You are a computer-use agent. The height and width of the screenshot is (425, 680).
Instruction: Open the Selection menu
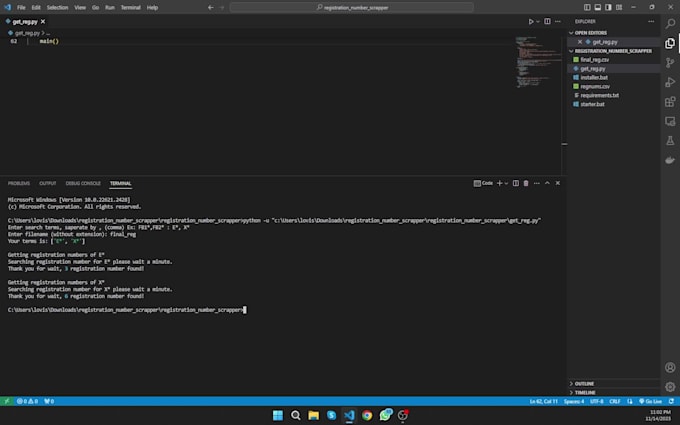pos(57,7)
